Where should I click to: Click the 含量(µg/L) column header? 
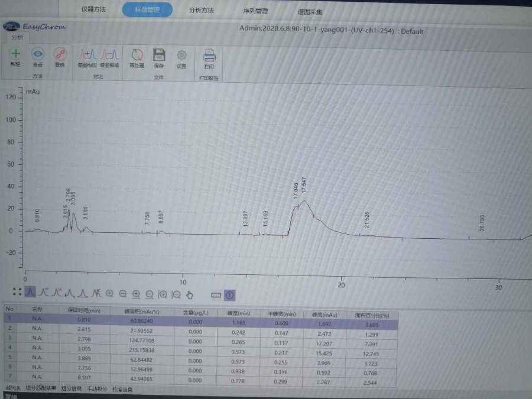[196, 313]
